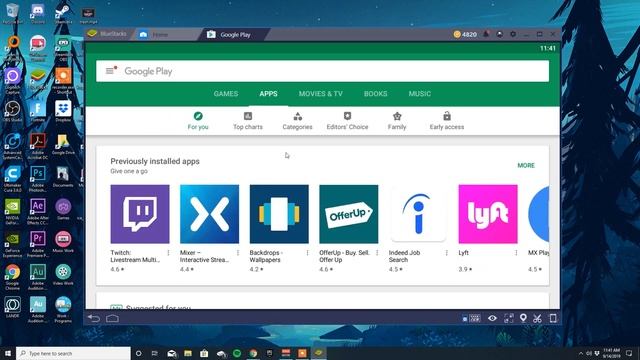Go to the BOOKS tab
Screen dimensions: 640x360
[376, 93]
